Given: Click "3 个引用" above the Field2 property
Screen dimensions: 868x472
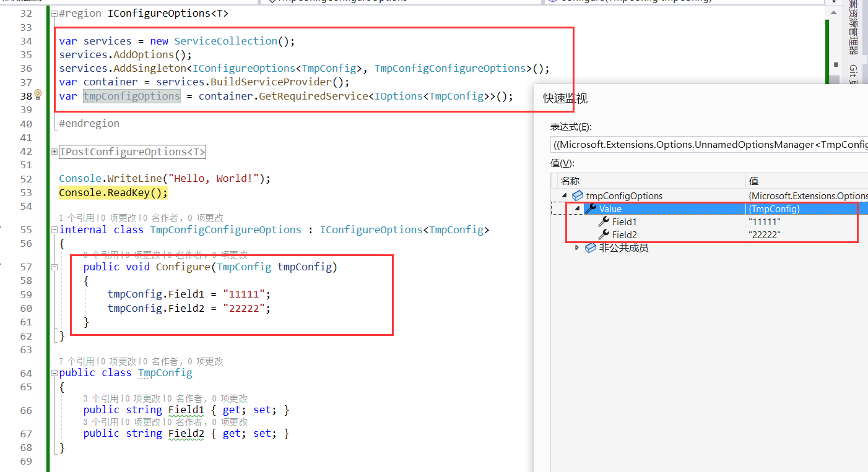Looking at the screenshot, I should (101, 422).
